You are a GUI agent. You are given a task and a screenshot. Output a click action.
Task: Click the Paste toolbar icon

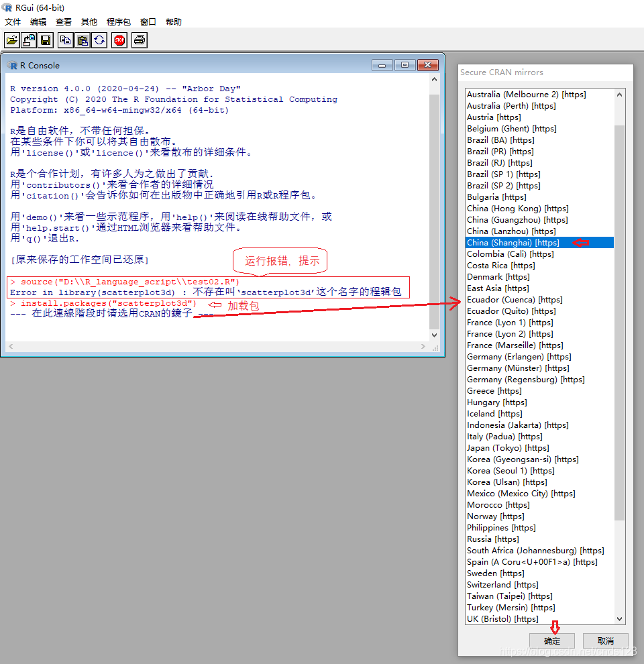tap(83, 40)
